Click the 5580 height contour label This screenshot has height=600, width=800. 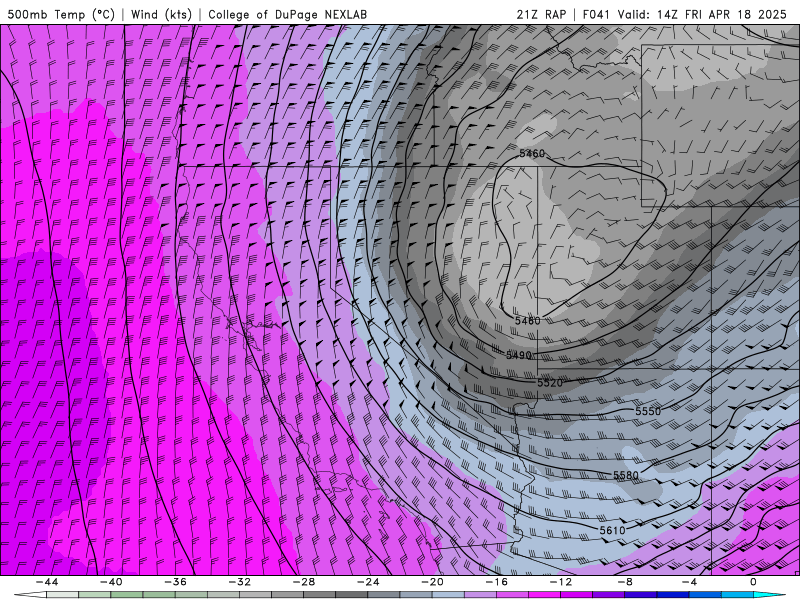coord(626,476)
